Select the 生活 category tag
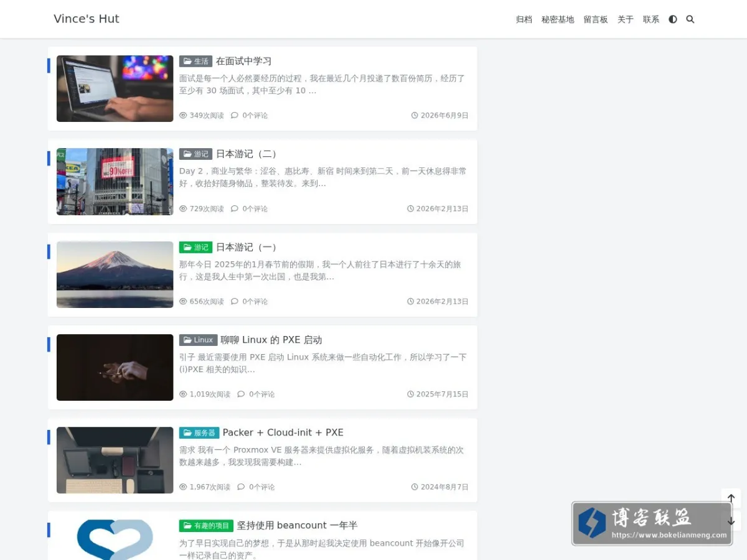747x560 pixels. (x=195, y=61)
